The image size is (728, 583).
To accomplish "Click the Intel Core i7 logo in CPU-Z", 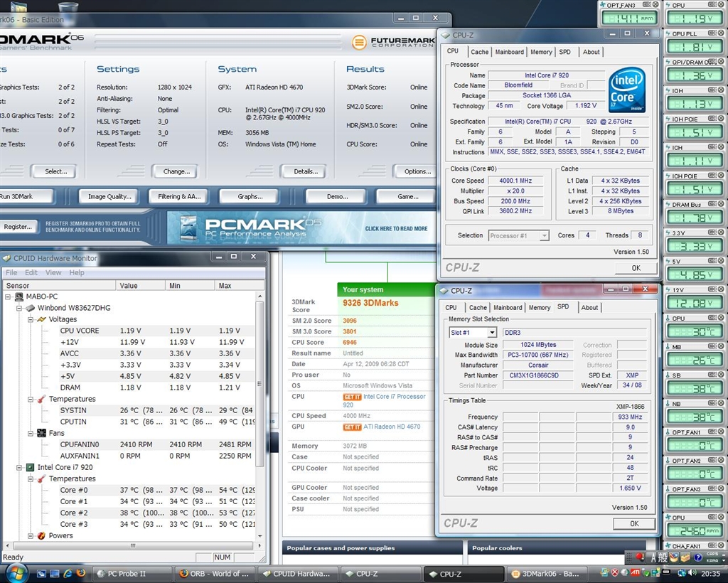I will (x=627, y=90).
